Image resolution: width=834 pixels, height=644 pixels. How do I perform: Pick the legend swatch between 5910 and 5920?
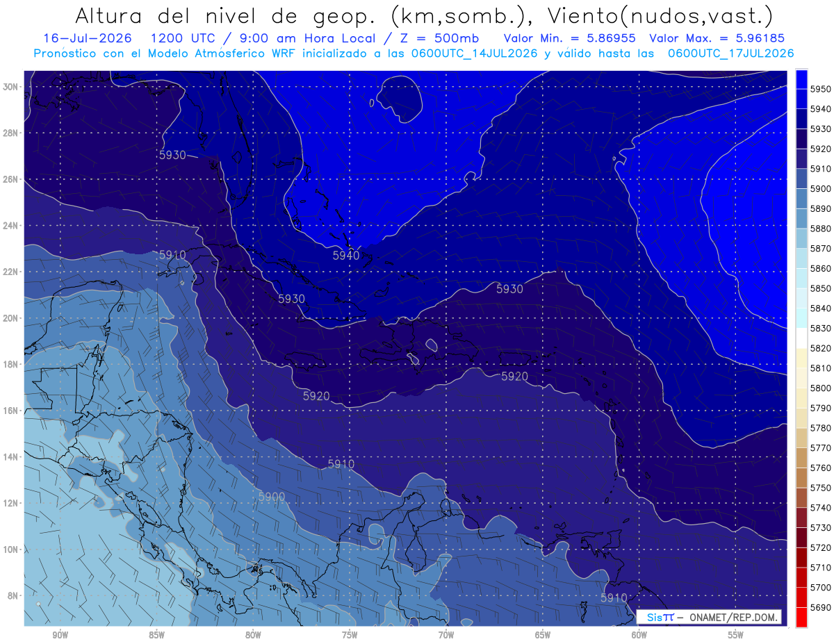tap(801, 158)
